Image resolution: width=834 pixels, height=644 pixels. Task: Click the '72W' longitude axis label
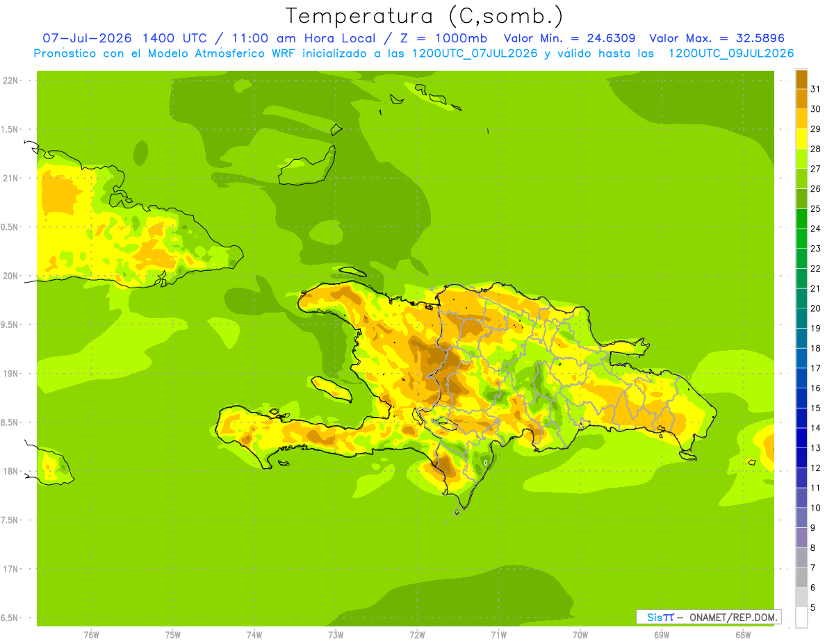pos(417,634)
